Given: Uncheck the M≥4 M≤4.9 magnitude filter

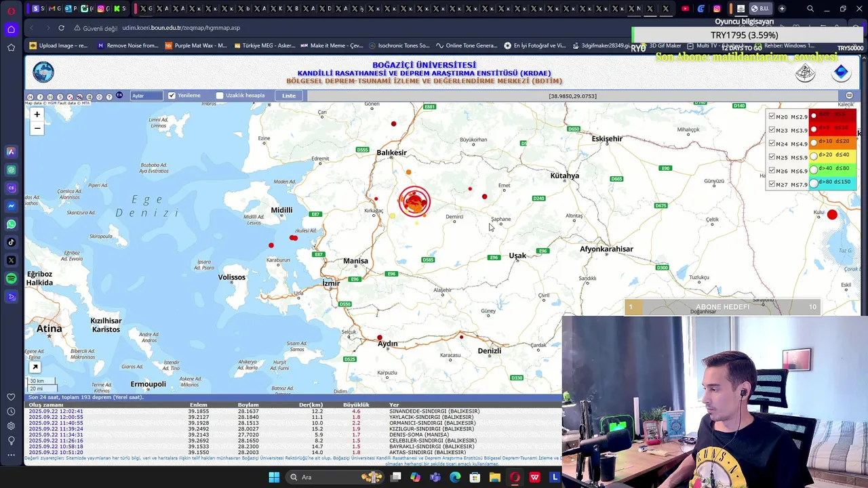Looking at the screenshot, I should coord(772,144).
